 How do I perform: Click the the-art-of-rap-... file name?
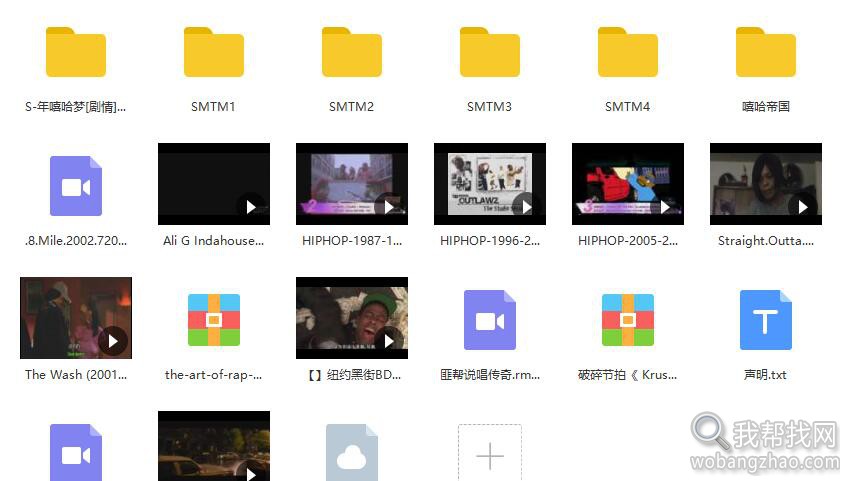click(213, 375)
